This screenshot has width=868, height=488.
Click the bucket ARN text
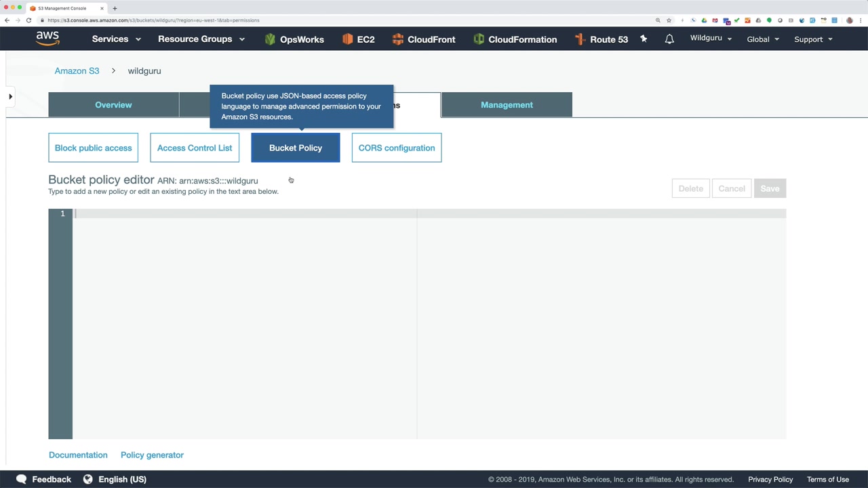[208, 181]
